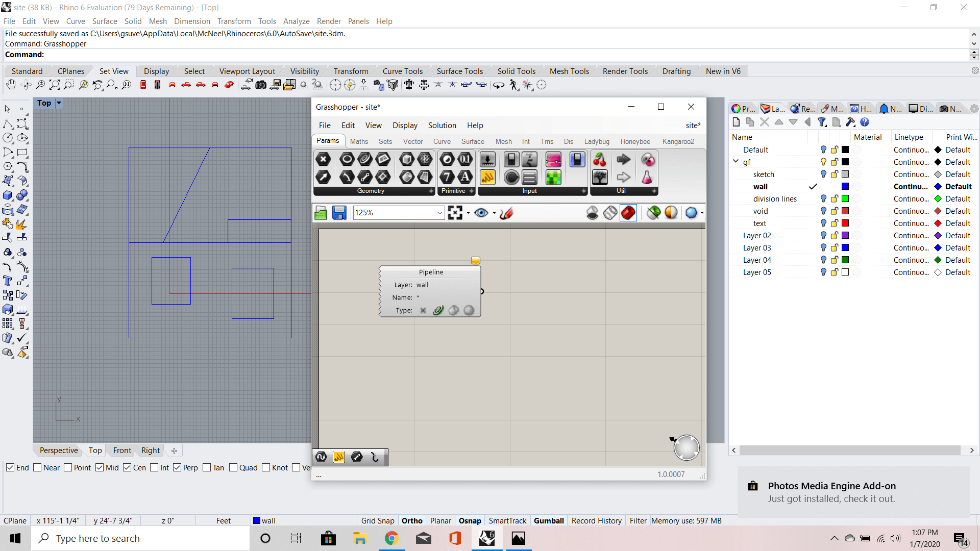Select the Rectangle tool in left Rhino toolbar
980x551 pixels.
pos(22,152)
